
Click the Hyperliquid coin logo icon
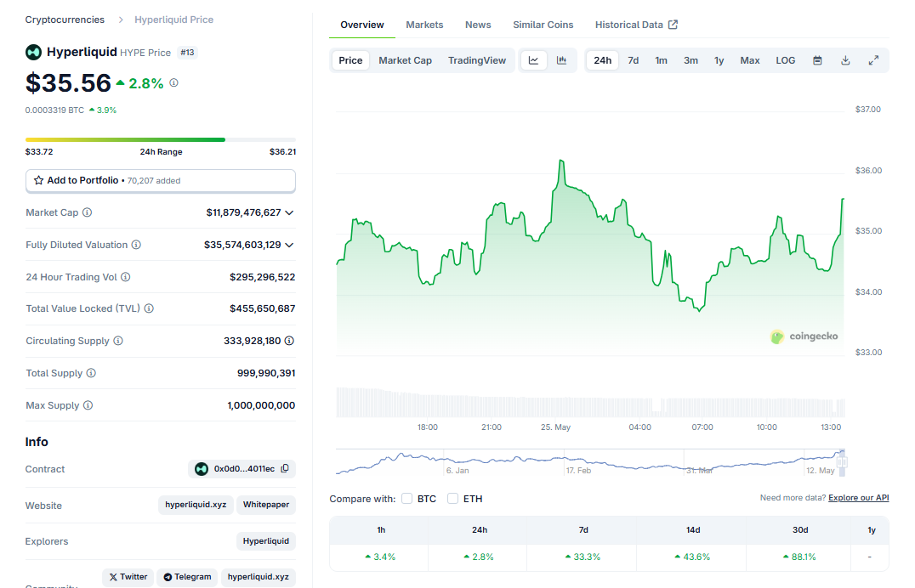(33, 53)
